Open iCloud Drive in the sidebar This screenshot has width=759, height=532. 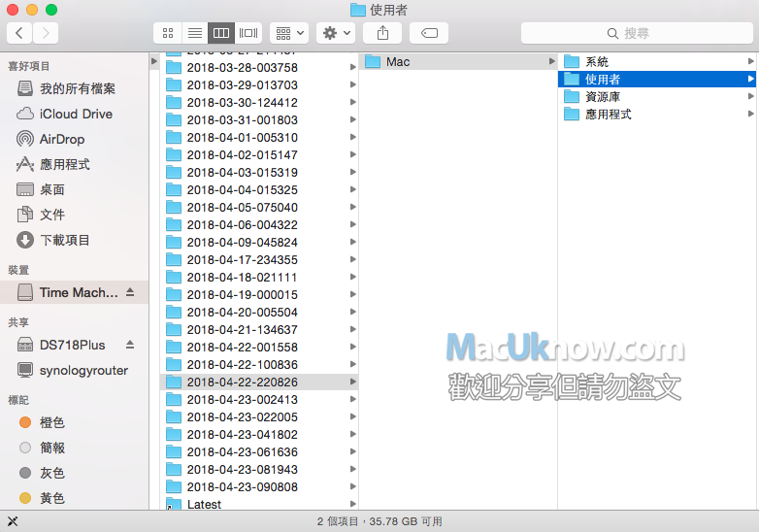tap(76, 114)
